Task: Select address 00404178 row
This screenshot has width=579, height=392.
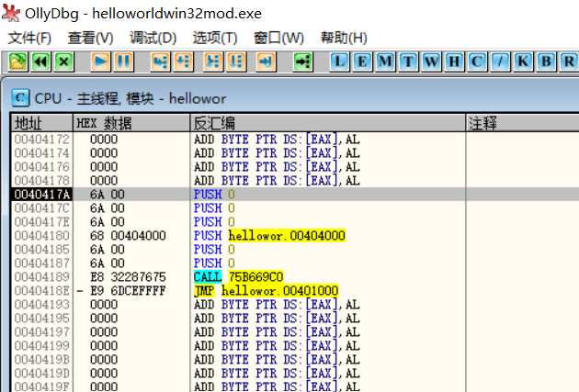Action: [x=295, y=181]
